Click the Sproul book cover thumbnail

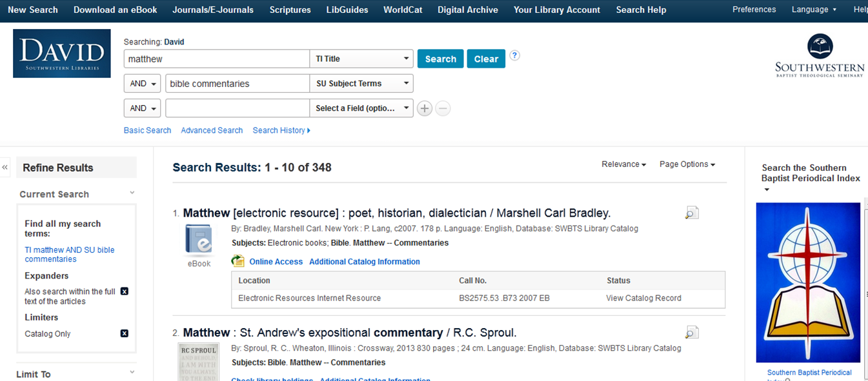199,362
